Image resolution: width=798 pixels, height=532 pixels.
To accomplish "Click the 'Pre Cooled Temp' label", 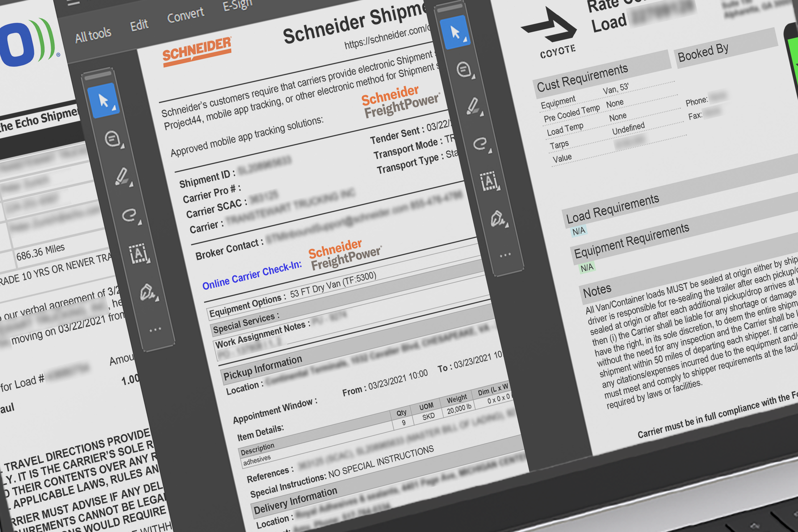I will coord(572,113).
